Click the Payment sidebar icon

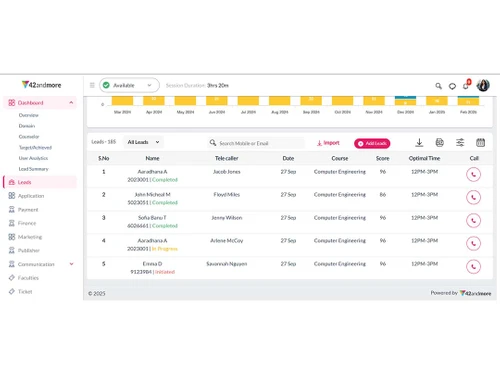12,209
